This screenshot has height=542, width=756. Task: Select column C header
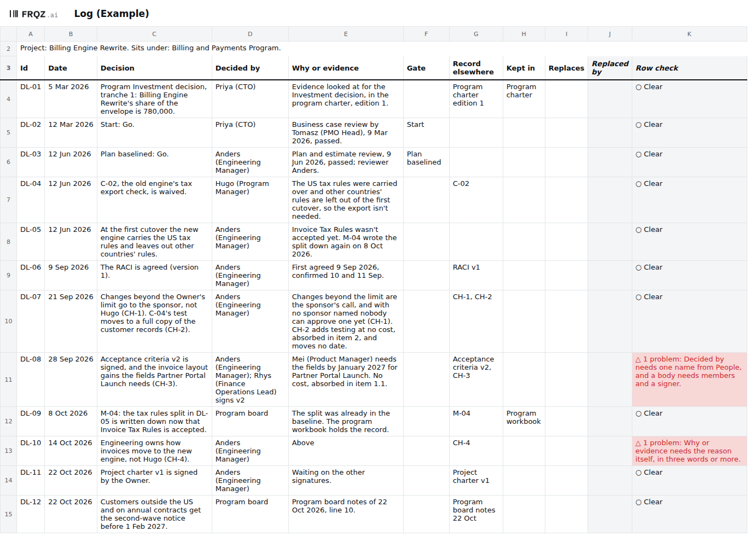click(154, 34)
